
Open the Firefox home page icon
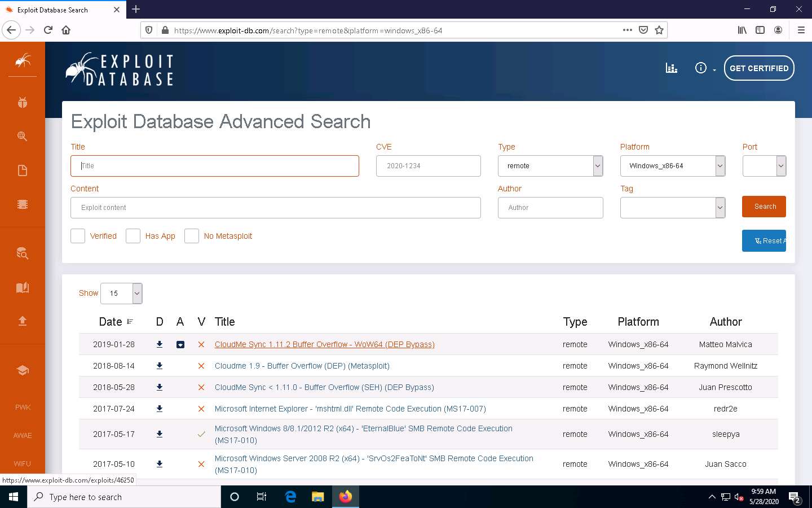point(66,30)
